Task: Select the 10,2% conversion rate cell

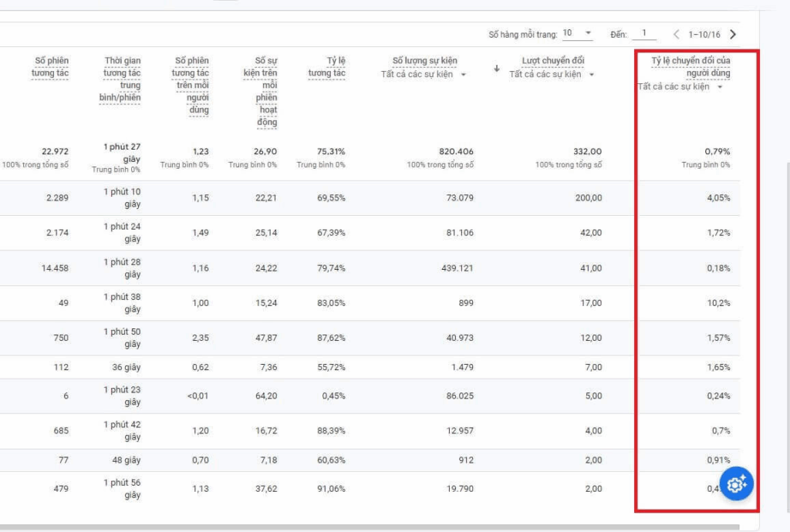Action: tap(718, 303)
